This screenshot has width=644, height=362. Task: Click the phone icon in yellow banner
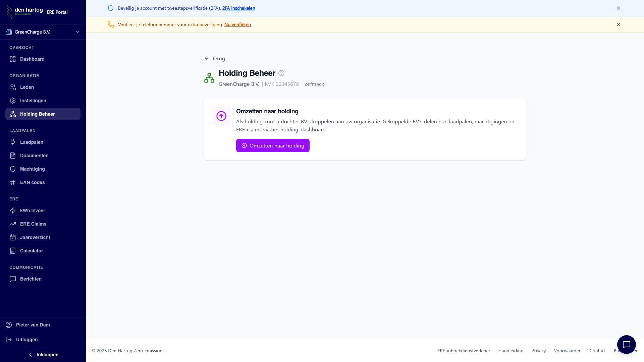pos(111,24)
